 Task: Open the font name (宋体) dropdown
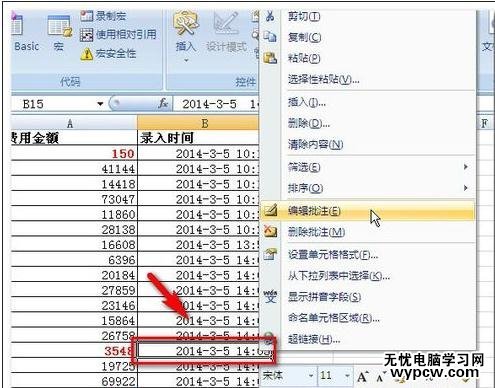coord(311,376)
